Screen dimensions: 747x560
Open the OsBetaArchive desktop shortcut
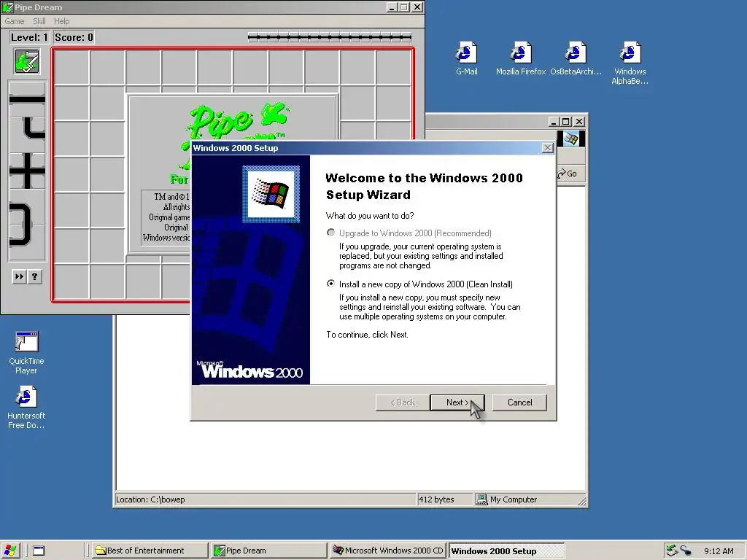pos(576,58)
